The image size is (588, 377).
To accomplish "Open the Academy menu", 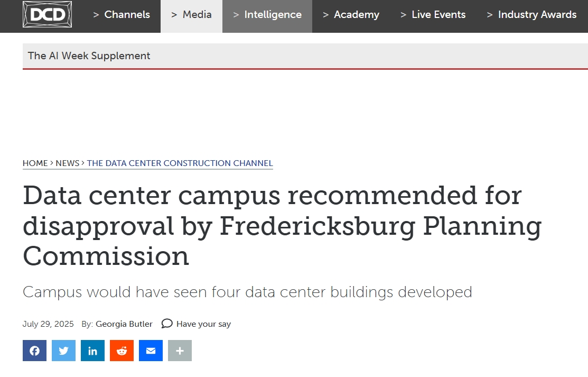I will coord(351,15).
